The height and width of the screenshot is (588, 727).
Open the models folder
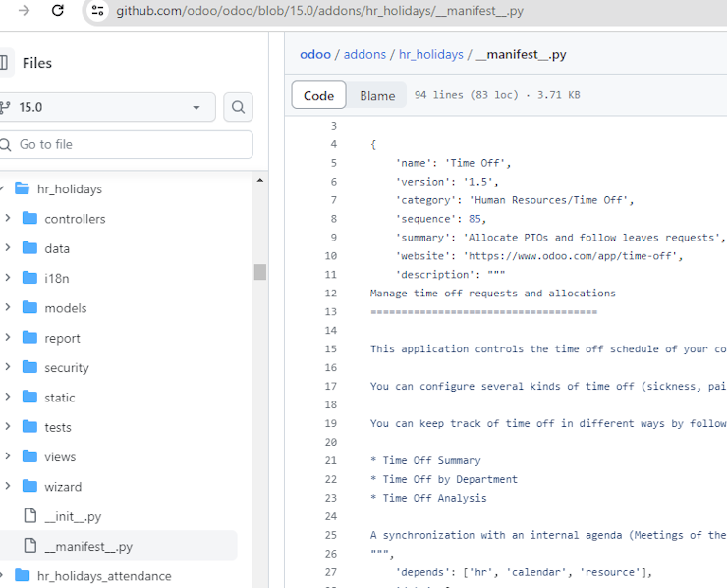[66, 308]
